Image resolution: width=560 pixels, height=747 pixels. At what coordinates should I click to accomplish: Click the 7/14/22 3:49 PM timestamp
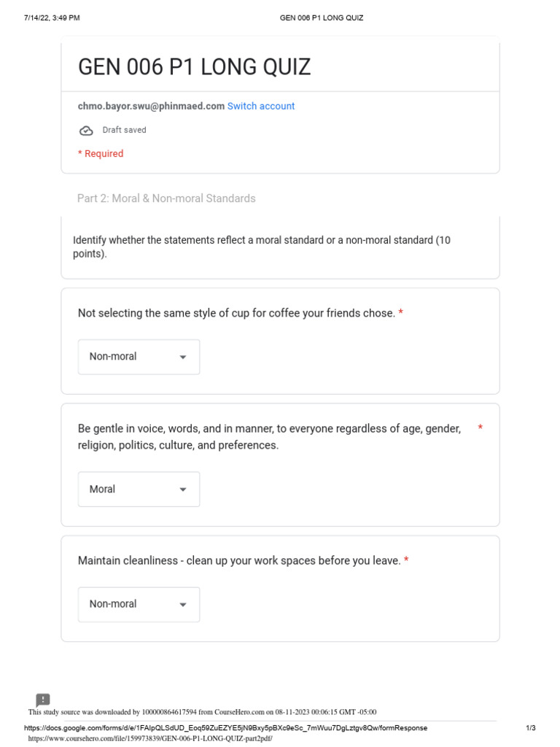point(52,18)
